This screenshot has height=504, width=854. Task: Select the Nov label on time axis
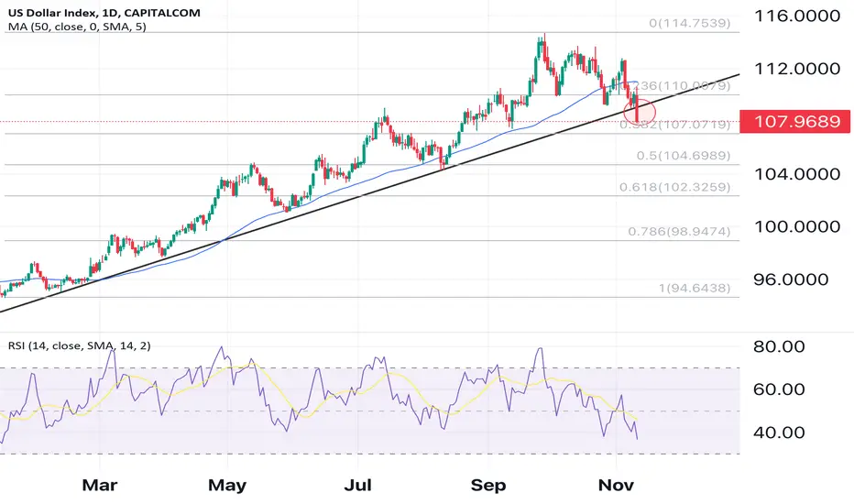click(616, 485)
